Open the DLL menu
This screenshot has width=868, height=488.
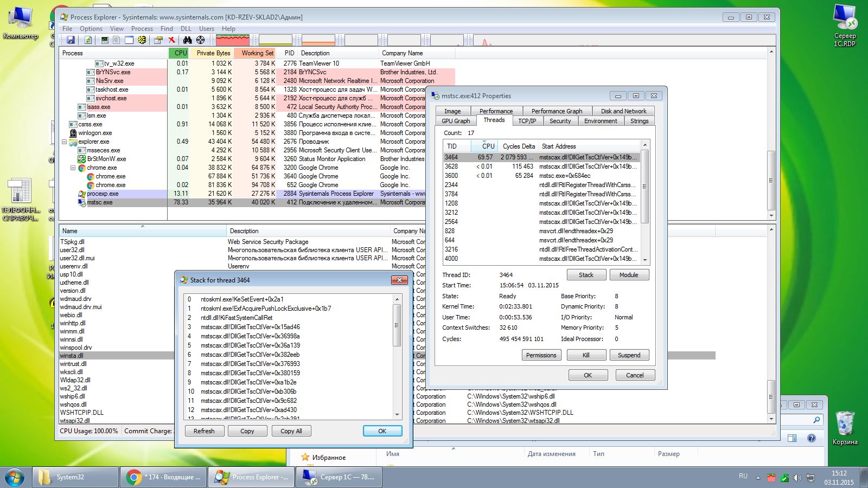click(186, 29)
